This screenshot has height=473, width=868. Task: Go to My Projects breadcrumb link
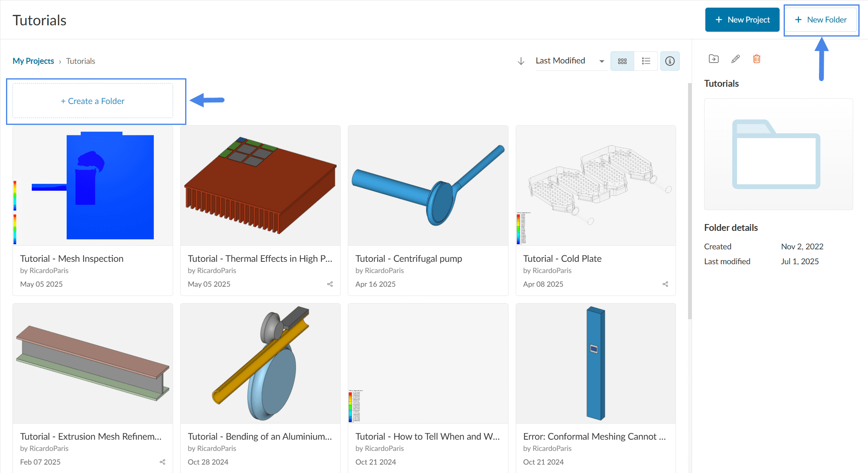[x=33, y=61]
